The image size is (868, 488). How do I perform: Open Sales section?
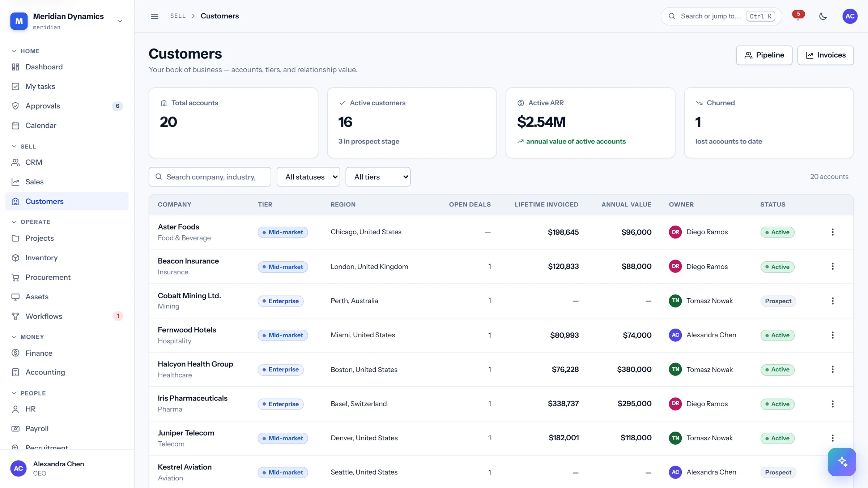coord(67,182)
